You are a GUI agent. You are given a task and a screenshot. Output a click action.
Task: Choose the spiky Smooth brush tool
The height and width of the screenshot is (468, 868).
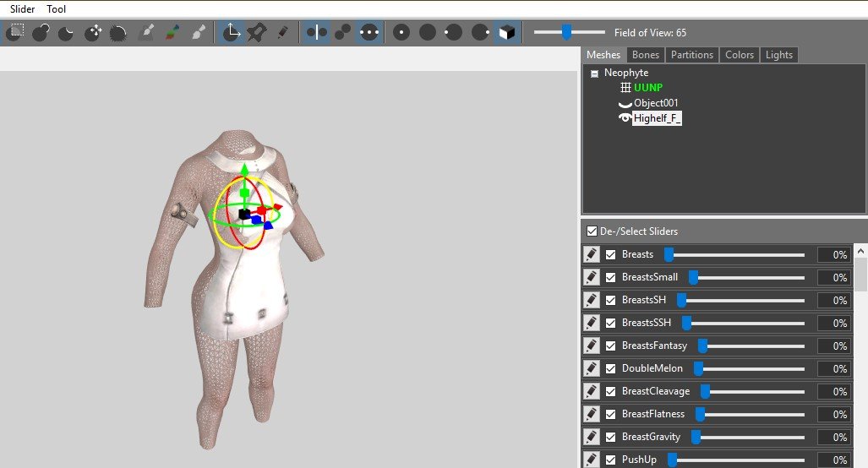click(x=119, y=32)
